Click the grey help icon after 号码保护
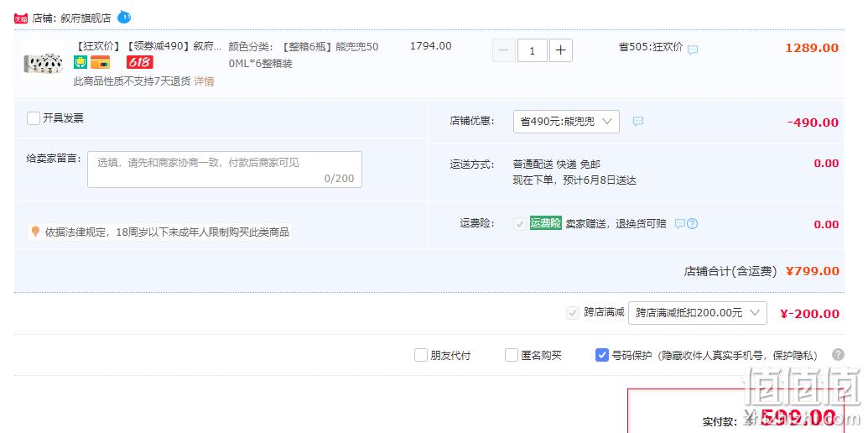This screenshot has height=433, width=868. 838,355
